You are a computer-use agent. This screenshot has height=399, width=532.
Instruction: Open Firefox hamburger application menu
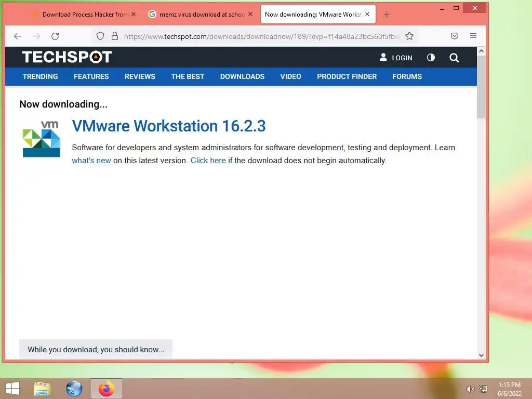[473, 36]
